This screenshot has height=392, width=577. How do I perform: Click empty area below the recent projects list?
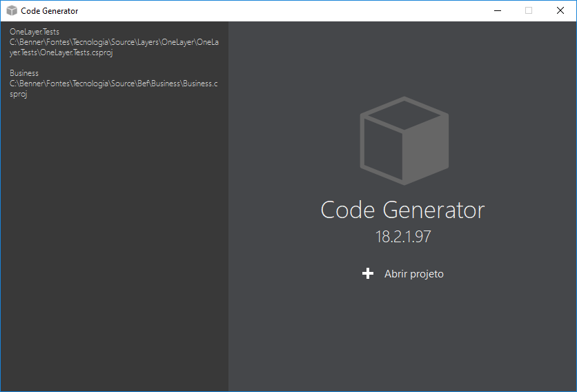[x=114, y=242]
